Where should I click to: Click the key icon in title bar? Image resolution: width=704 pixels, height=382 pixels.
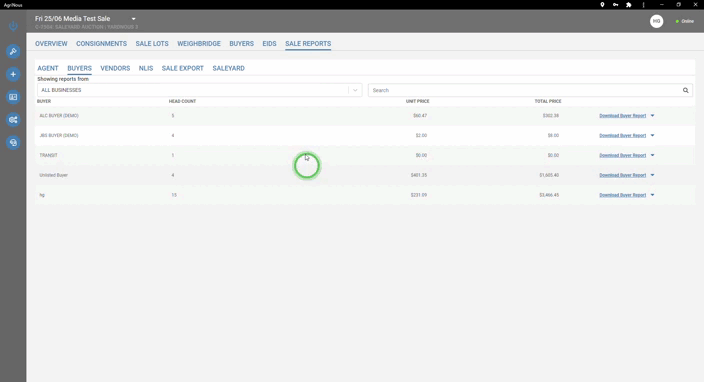616,4
